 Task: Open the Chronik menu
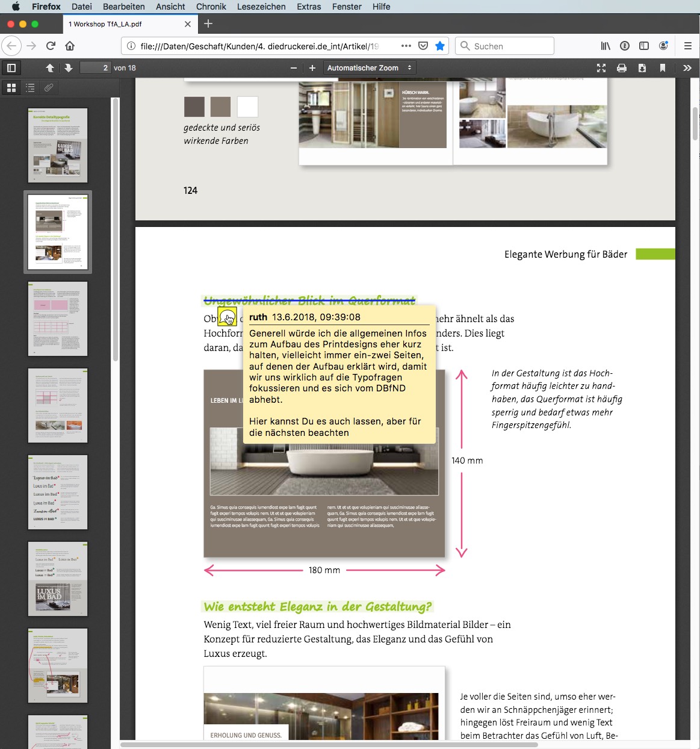[x=211, y=7]
